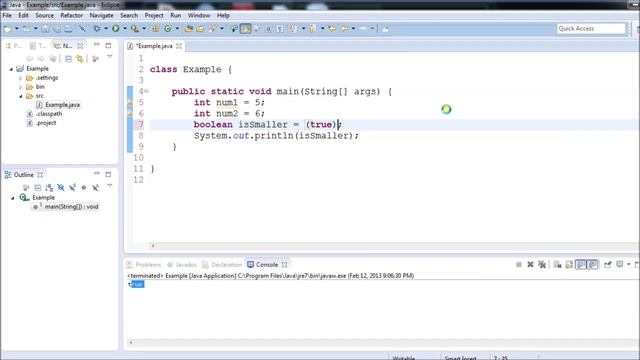Screen dimensions: 640x360
Task: Toggle Hide Static Members in Outline
Action: click(72, 188)
